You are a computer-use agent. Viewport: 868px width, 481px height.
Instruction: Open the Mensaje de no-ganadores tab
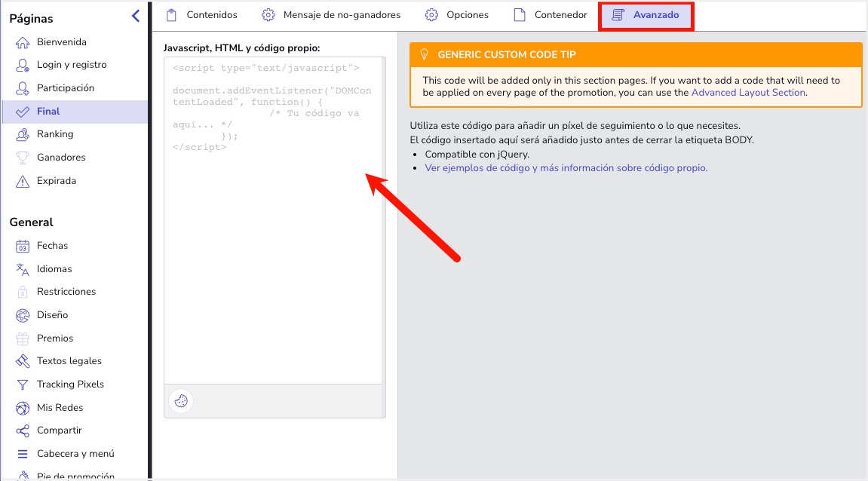click(331, 15)
